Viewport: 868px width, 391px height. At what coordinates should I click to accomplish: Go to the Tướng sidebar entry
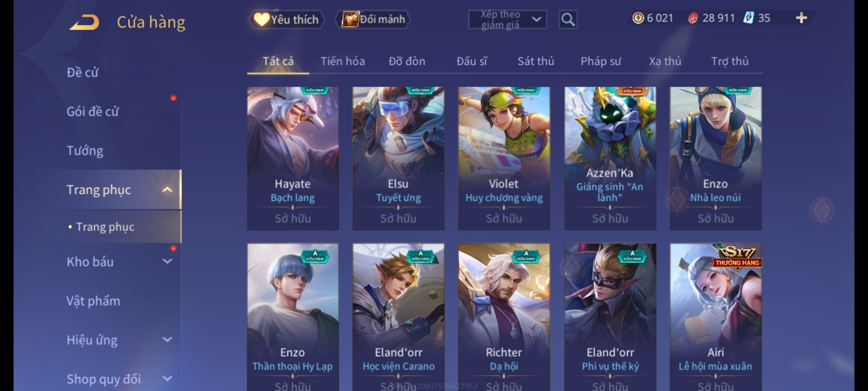(85, 151)
